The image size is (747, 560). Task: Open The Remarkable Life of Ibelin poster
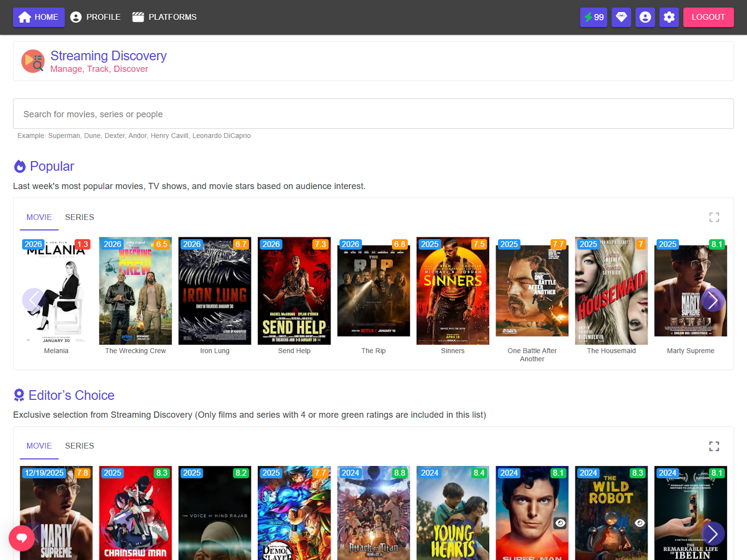pyautogui.click(x=691, y=513)
